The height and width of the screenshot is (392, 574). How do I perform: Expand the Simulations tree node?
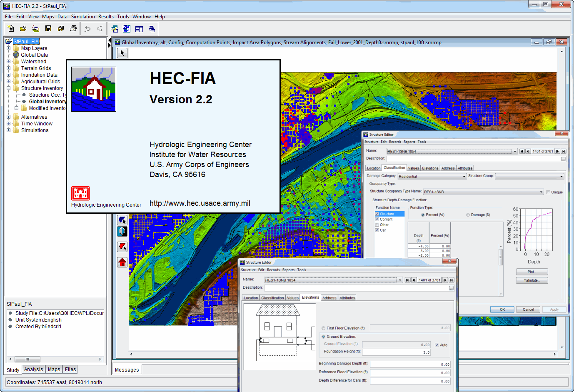click(8, 130)
